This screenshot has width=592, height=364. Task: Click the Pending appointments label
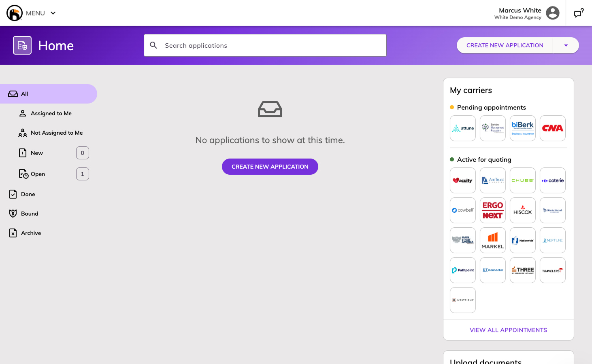click(492, 108)
